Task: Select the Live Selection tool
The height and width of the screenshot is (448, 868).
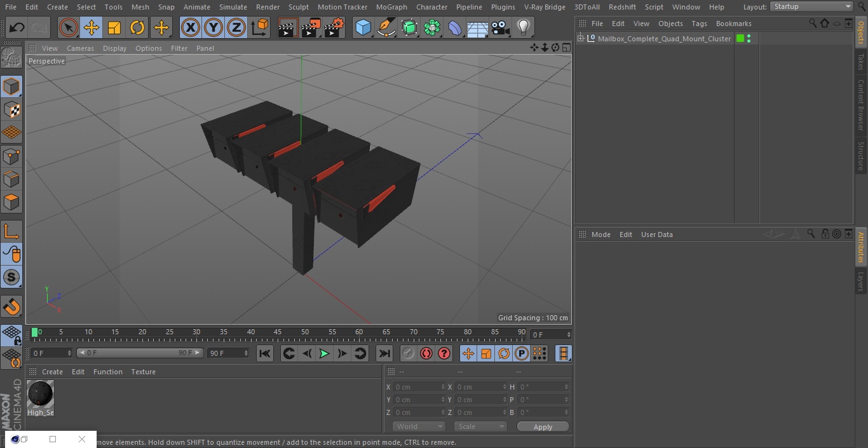Action: pyautogui.click(x=69, y=27)
